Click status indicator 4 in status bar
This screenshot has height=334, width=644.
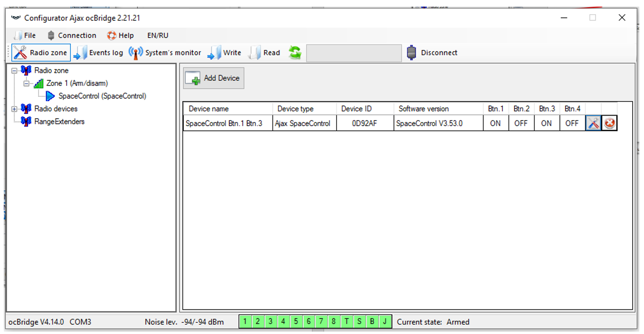pos(283,322)
